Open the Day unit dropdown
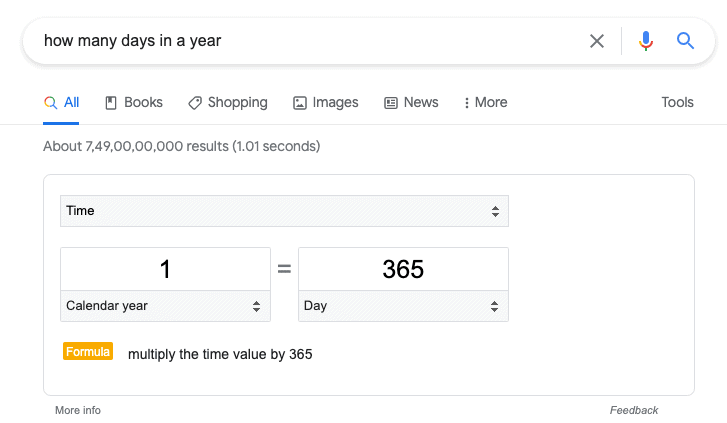The height and width of the screenshot is (423, 727). click(x=403, y=306)
